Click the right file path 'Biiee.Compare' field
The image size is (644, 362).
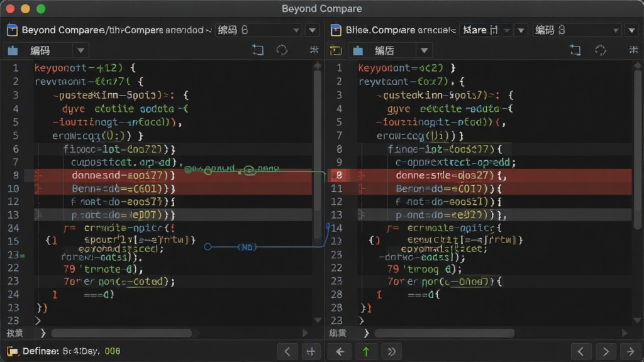(401, 30)
